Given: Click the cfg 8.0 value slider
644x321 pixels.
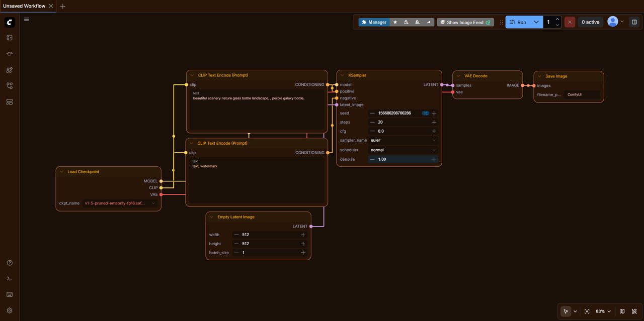Looking at the screenshot, I should click(404, 131).
